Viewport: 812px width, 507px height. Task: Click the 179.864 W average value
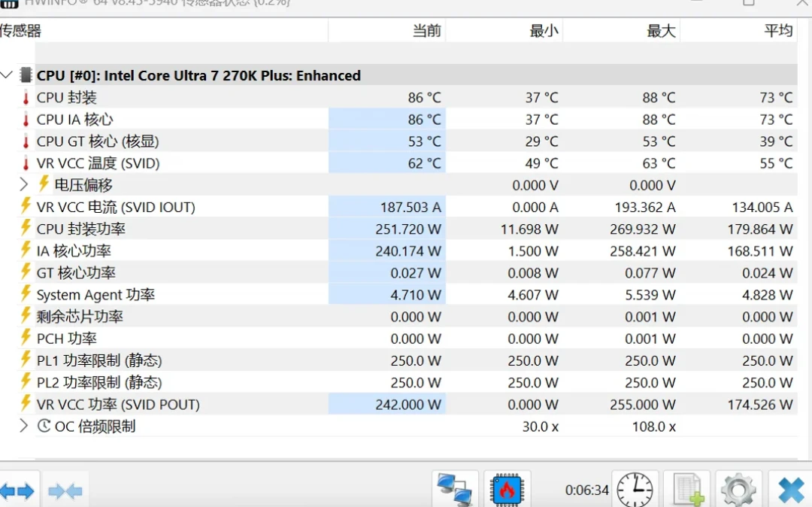click(x=760, y=229)
